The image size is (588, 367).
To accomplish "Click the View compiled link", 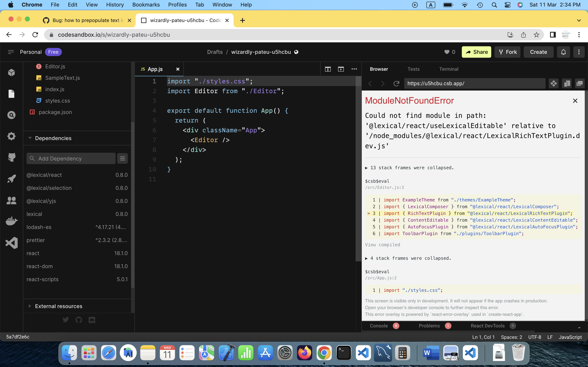I will (382, 245).
